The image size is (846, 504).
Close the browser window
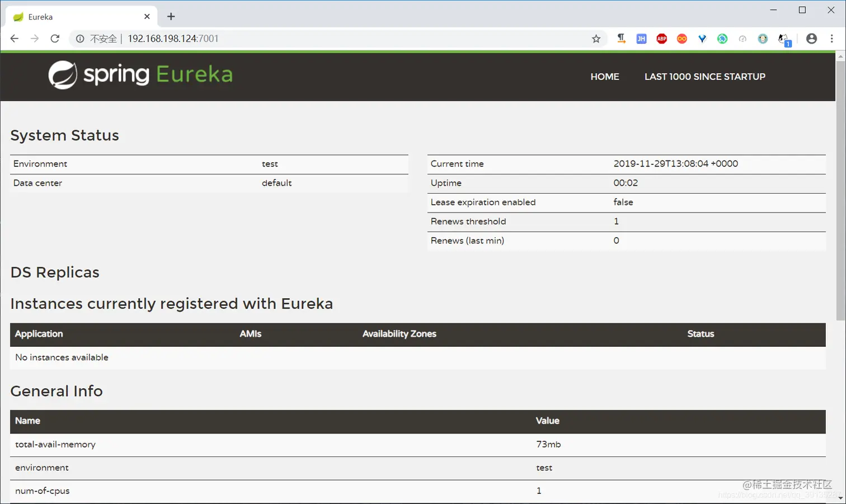[x=831, y=10]
